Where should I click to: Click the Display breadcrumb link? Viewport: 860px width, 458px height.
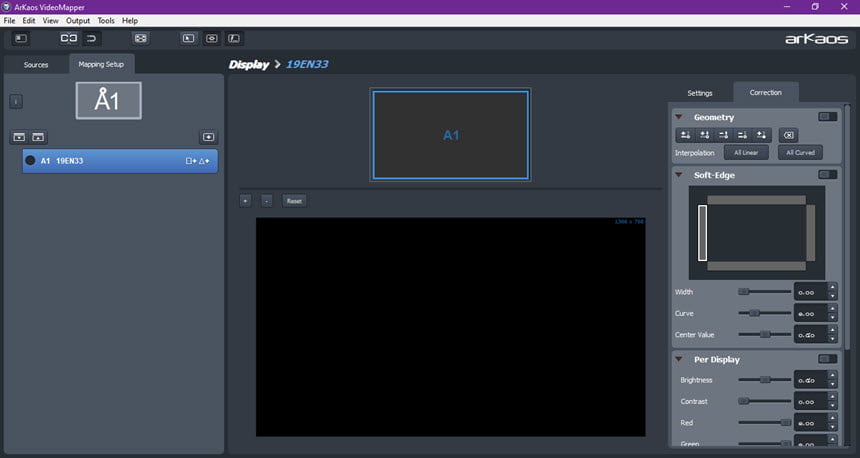(248, 65)
